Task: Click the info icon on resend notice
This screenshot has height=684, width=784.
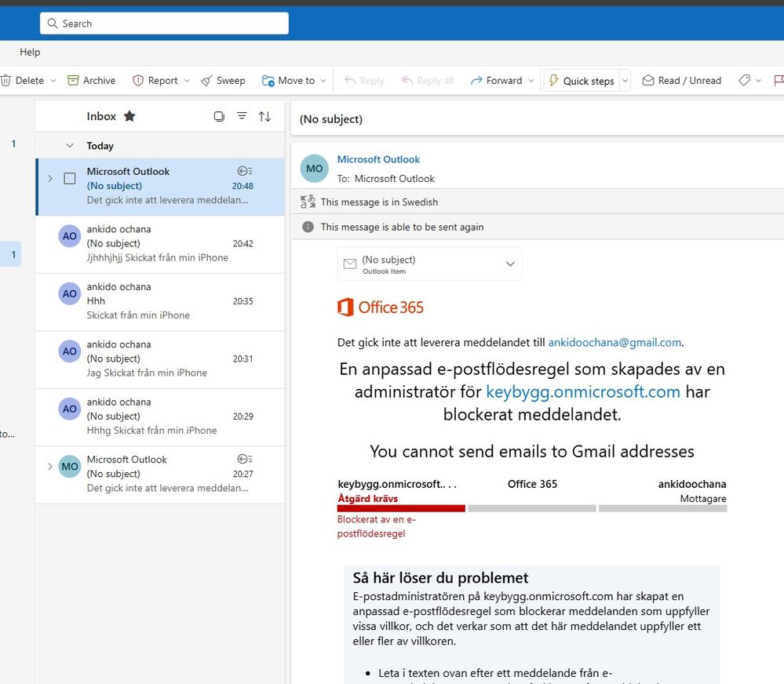Action: tap(308, 227)
